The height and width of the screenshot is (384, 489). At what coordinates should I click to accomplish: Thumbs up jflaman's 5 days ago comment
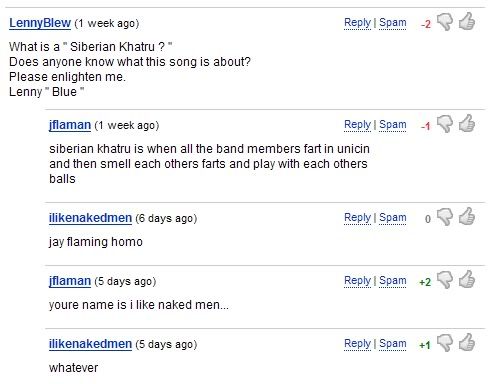point(467,280)
